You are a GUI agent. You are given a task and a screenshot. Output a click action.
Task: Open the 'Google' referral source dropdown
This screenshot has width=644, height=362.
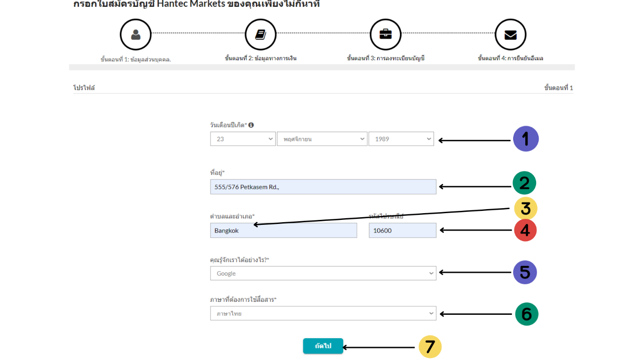pyautogui.click(x=323, y=273)
